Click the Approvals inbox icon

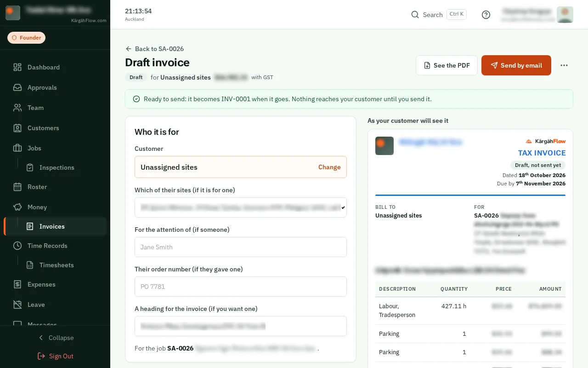(x=17, y=87)
